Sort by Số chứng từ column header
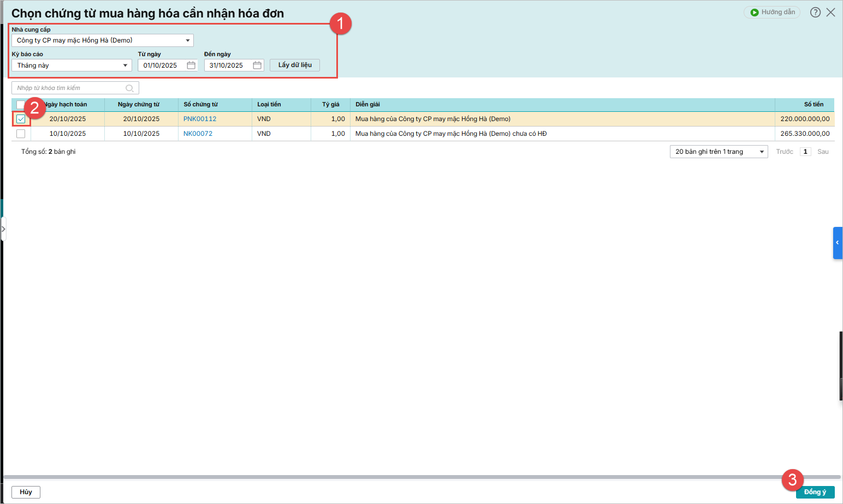The height and width of the screenshot is (504, 843). click(200, 104)
